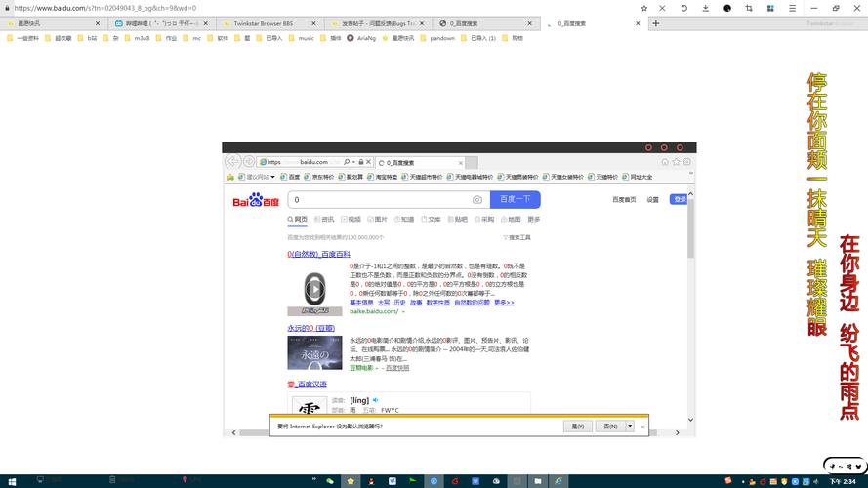
Task: Switch to the Twinkstar Browser BBS tab
Action: [x=258, y=23]
